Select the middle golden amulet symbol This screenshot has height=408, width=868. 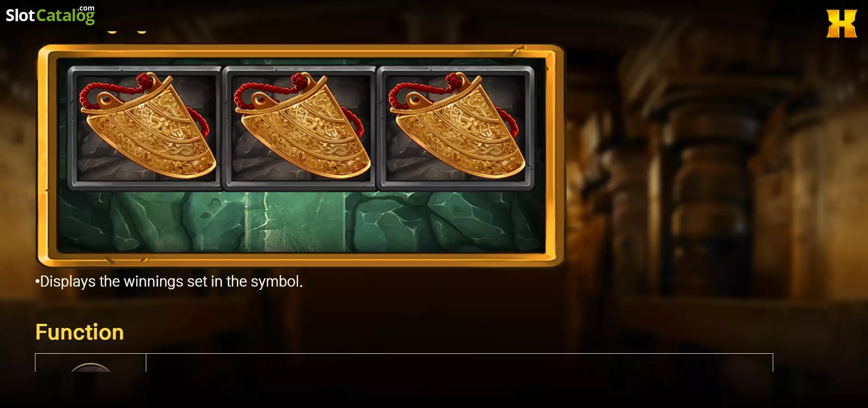point(299,128)
